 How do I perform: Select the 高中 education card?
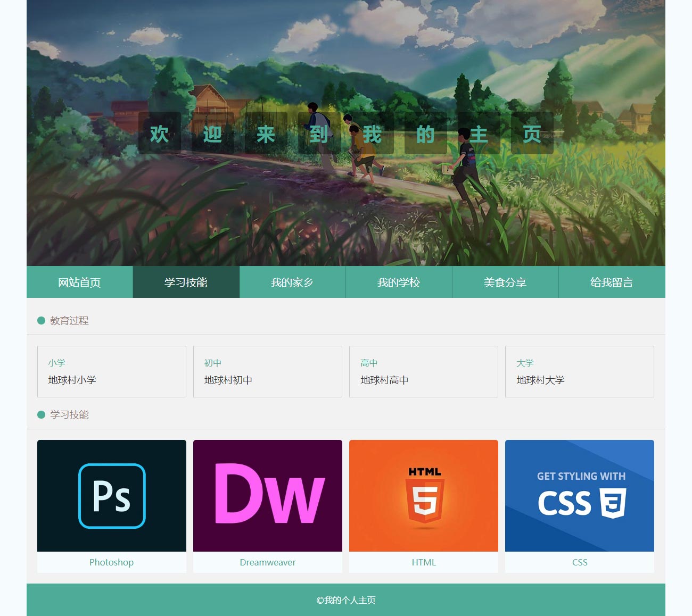(x=424, y=371)
